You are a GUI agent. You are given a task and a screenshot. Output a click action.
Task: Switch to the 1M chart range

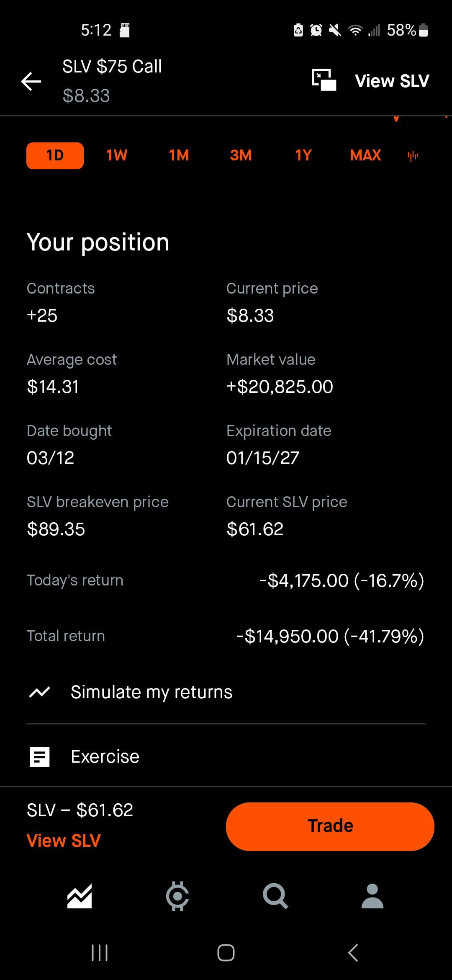[x=179, y=156]
